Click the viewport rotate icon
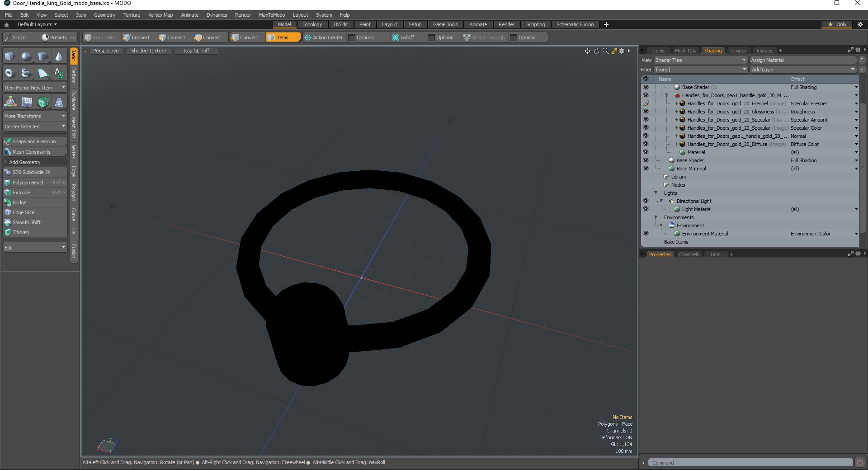This screenshot has height=470, width=868. click(x=596, y=51)
